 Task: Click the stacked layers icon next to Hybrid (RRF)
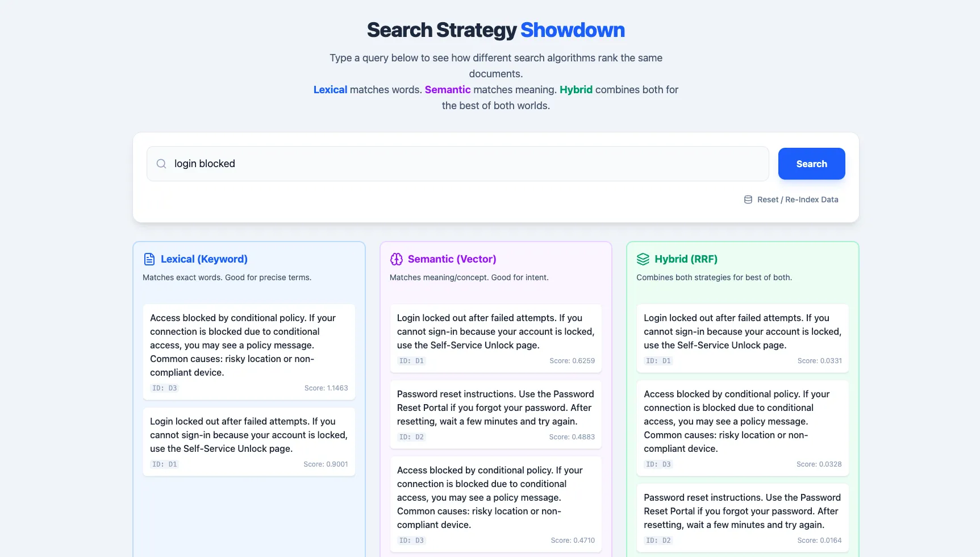tap(643, 259)
